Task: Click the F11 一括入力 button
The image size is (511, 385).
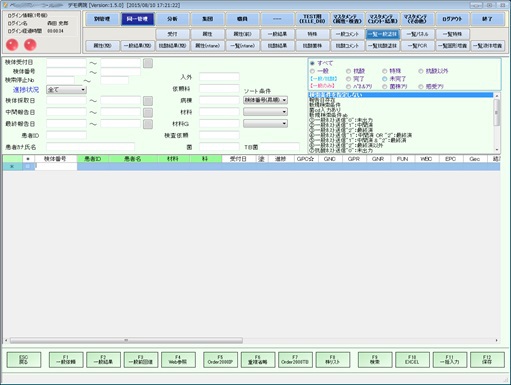Action: 450,360
